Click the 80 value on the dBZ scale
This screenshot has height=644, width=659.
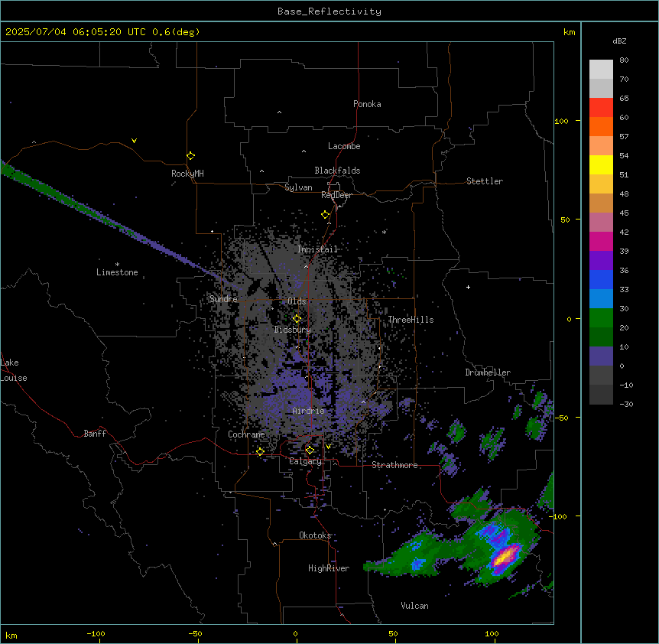pyautogui.click(x=624, y=60)
